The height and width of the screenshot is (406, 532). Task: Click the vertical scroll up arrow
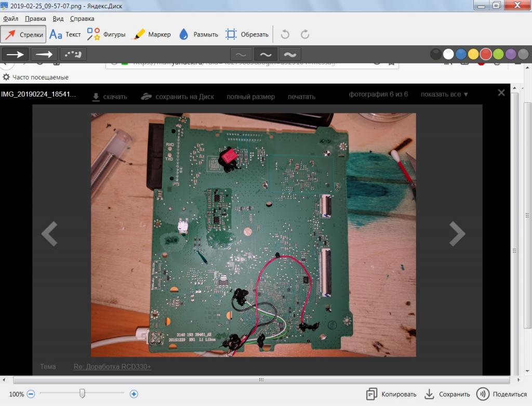[x=528, y=68]
